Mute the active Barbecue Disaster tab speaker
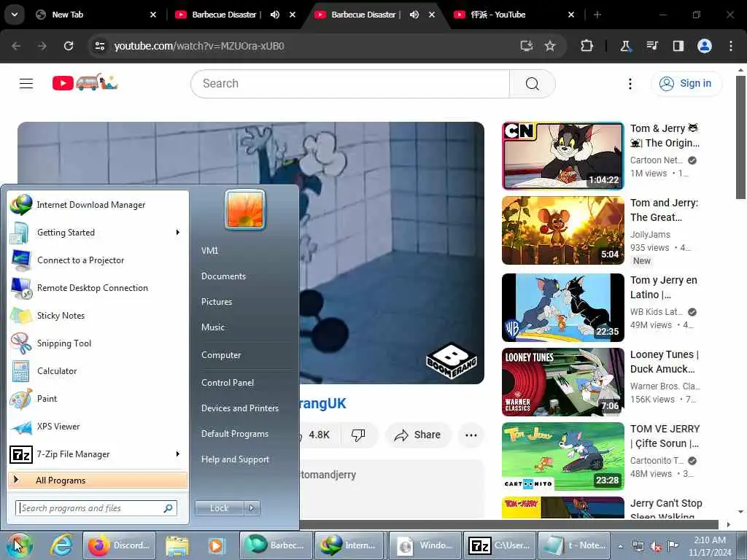This screenshot has width=747, height=560. coord(414,15)
